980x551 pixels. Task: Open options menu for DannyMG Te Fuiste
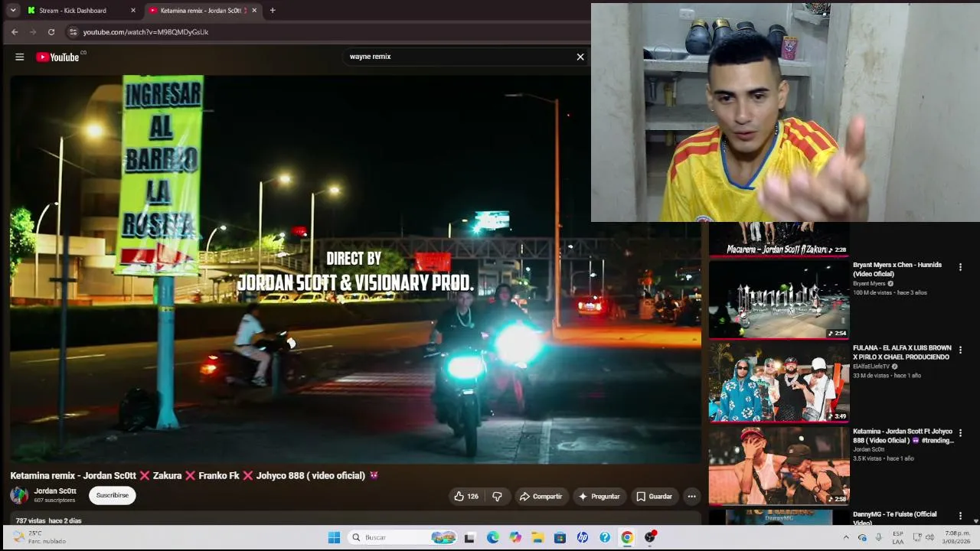tap(960, 517)
